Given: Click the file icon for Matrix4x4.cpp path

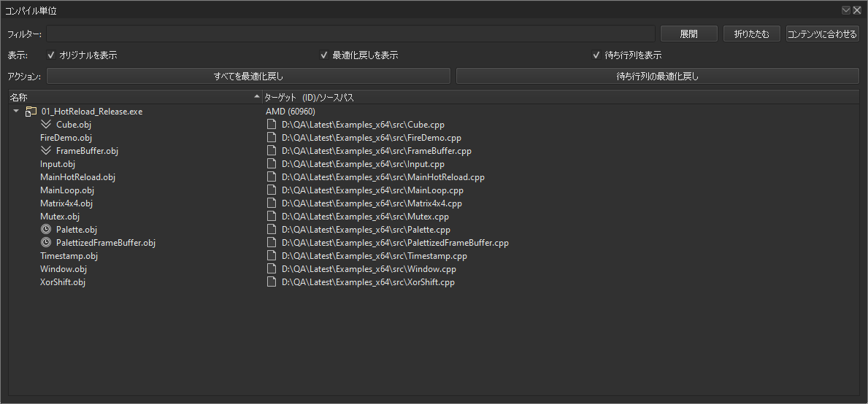Looking at the screenshot, I should tap(272, 203).
